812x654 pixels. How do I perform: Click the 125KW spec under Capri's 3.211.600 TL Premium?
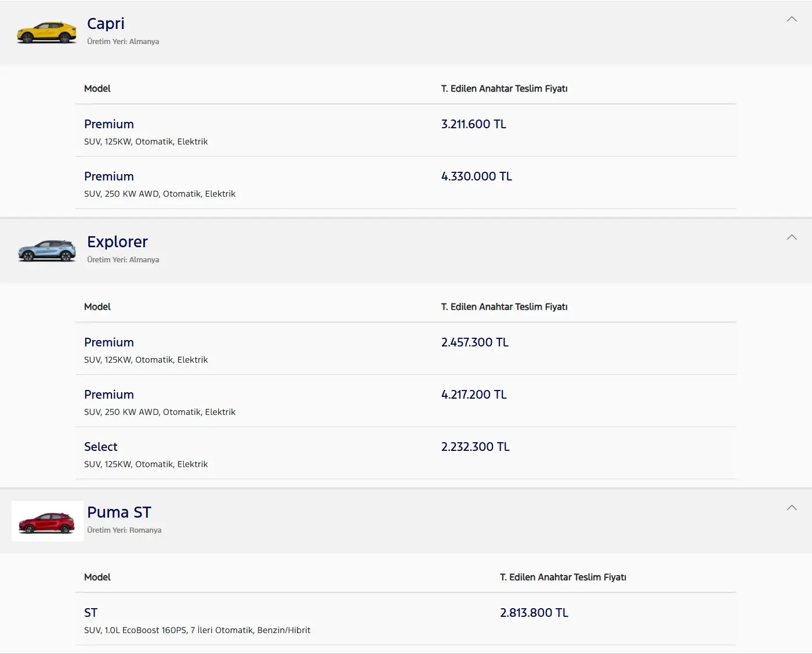146,142
